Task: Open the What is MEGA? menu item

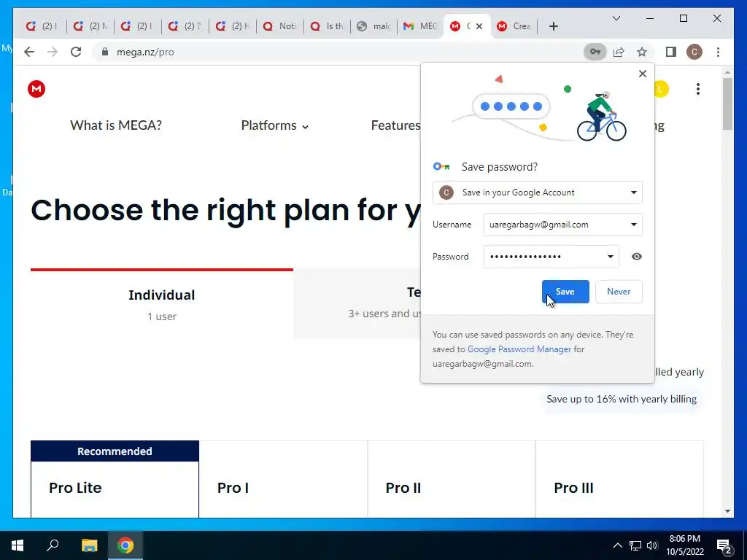Action: point(116,125)
